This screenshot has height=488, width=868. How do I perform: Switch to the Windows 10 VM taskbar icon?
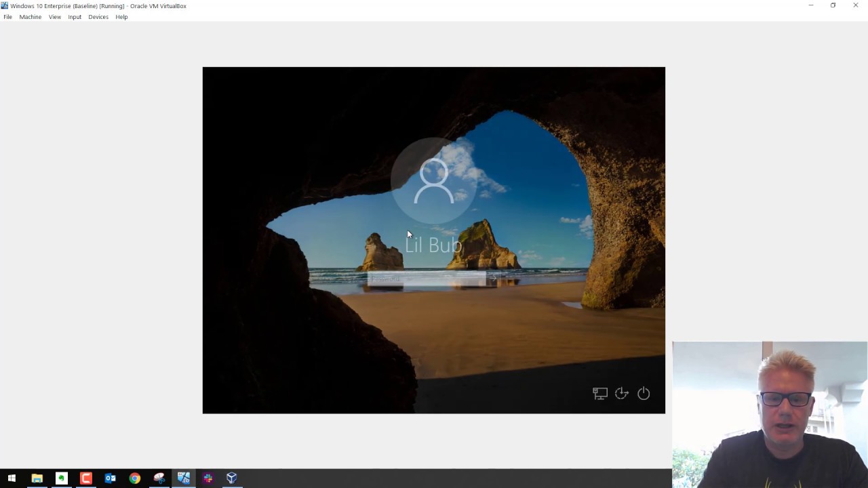[183, 479]
